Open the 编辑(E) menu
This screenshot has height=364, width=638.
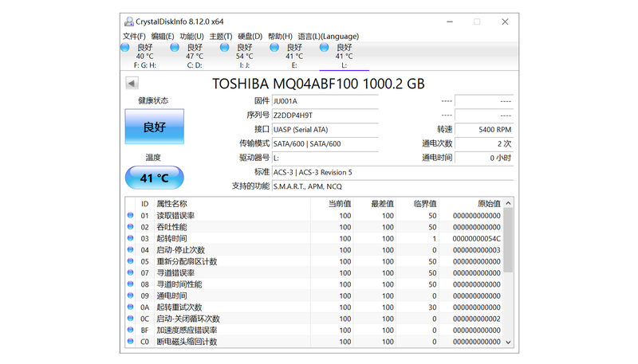tap(163, 36)
